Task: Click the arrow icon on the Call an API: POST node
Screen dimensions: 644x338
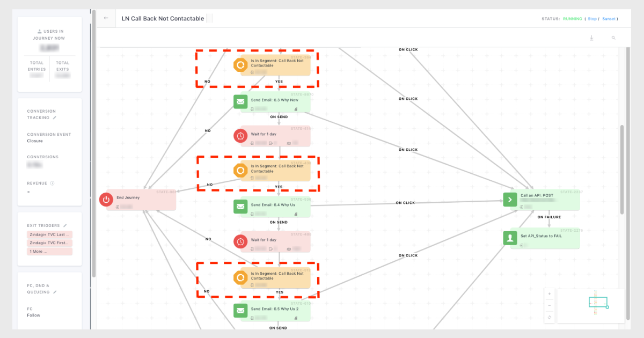Action: tap(510, 199)
